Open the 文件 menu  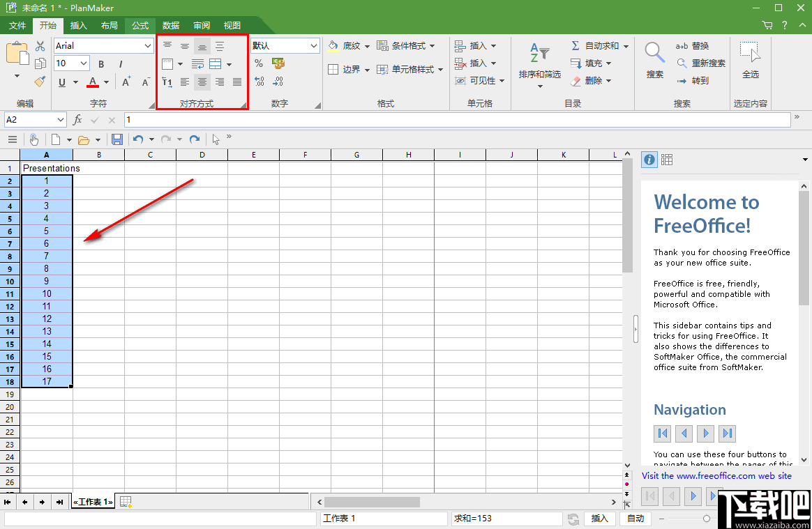coord(17,25)
